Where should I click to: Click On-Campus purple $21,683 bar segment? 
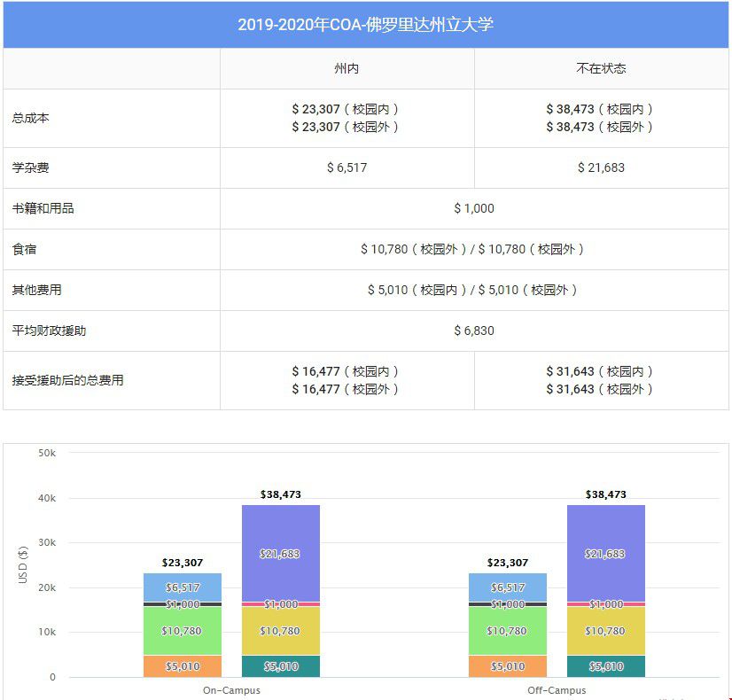[x=281, y=554]
